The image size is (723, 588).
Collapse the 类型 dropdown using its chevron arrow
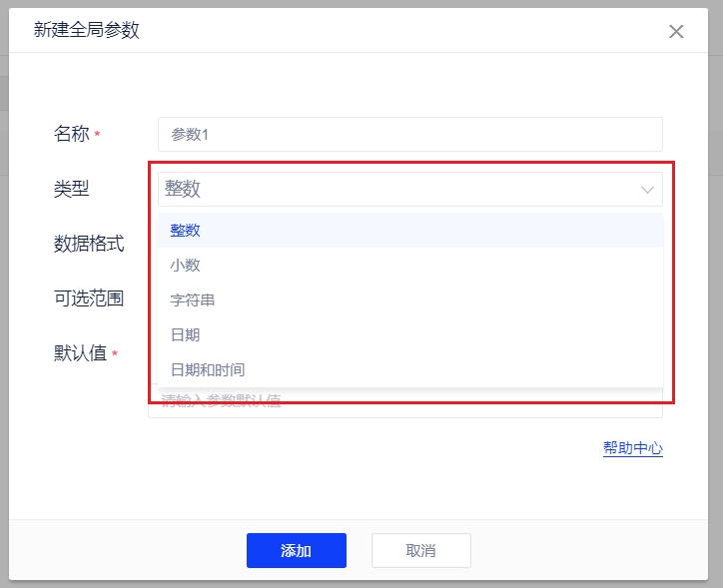(647, 189)
